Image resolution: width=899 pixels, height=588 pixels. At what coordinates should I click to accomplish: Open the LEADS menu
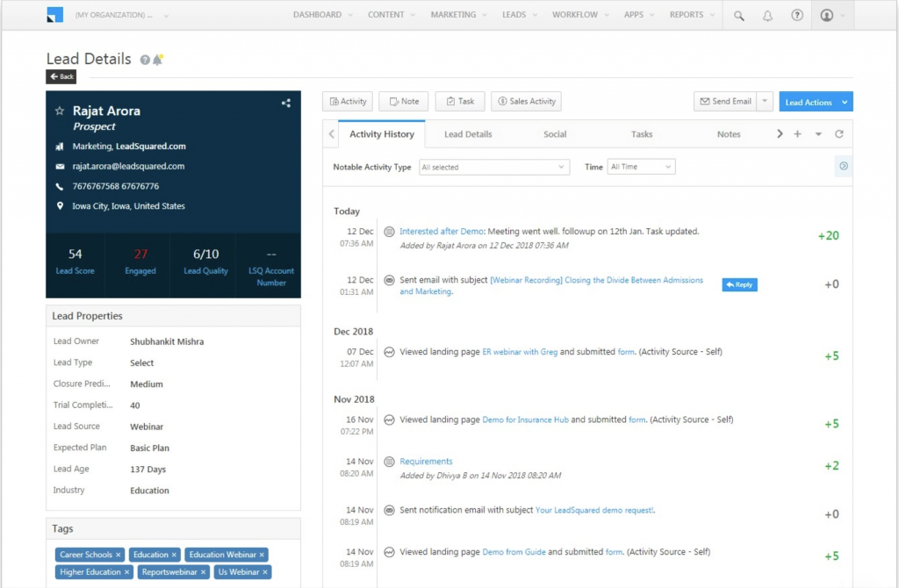tap(520, 15)
